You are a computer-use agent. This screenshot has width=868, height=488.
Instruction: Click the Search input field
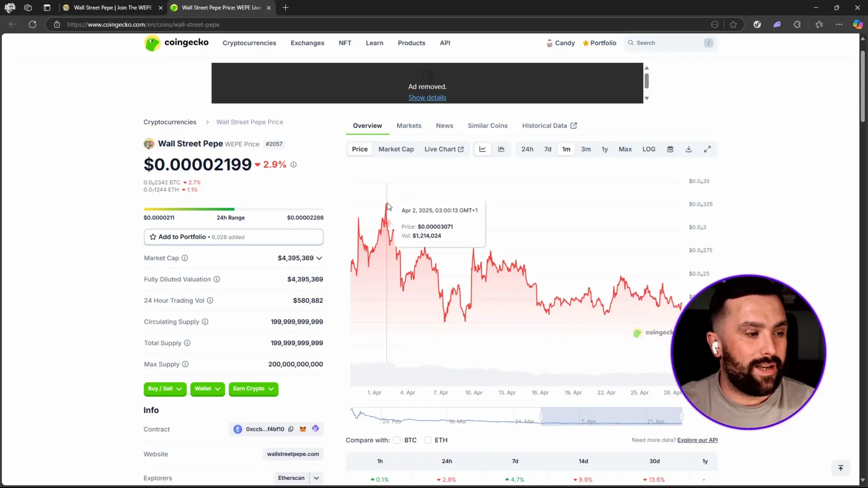pos(670,43)
